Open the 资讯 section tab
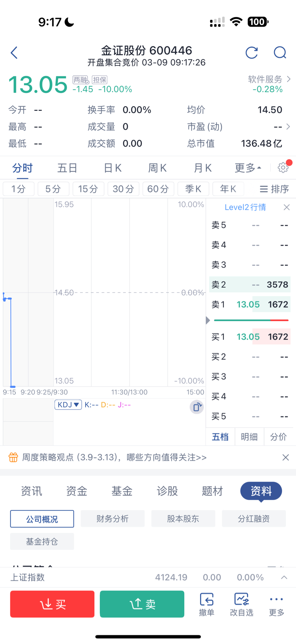The height and width of the screenshot is (644, 296). click(x=32, y=491)
